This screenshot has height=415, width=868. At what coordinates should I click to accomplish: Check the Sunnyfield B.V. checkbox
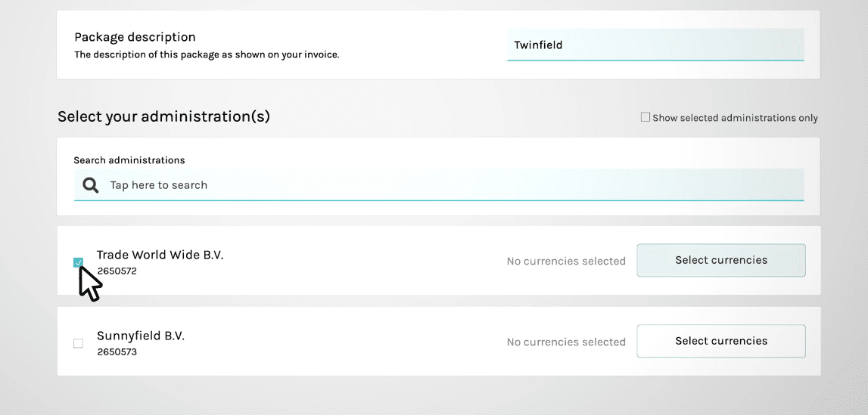point(78,343)
